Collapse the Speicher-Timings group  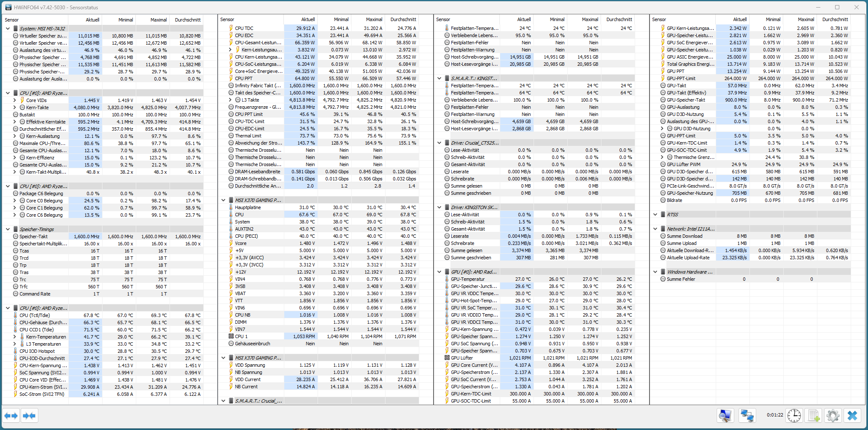pos(8,229)
